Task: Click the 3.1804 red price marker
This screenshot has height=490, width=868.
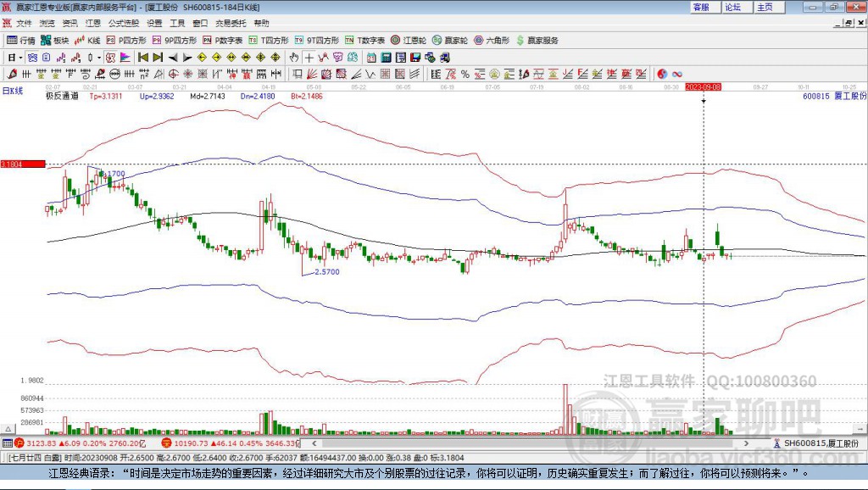Action: pos(23,164)
